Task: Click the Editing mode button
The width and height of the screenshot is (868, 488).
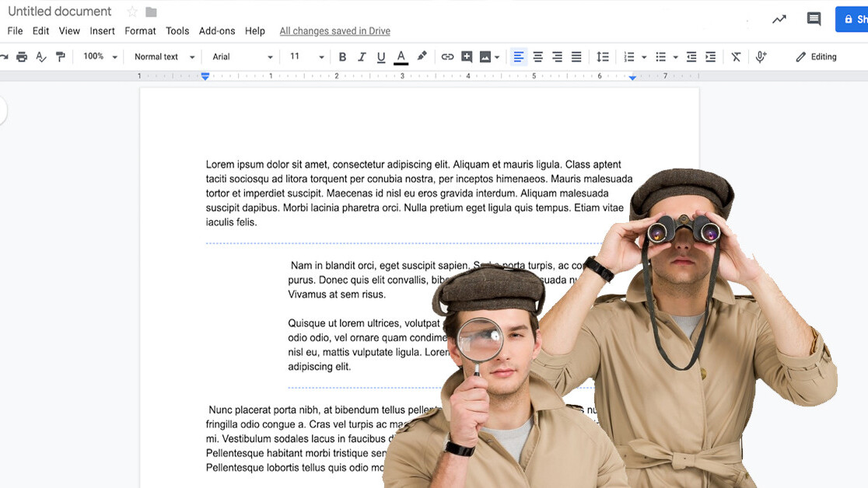Action: pos(816,57)
